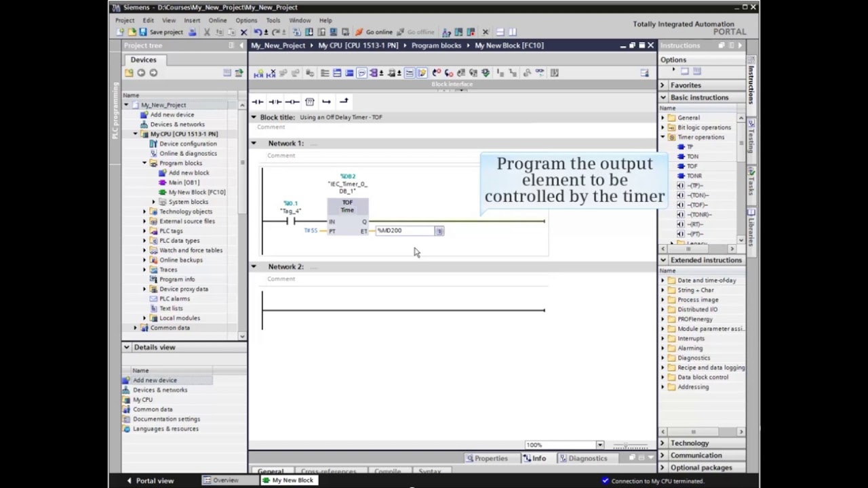The width and height of the screenshot is (868, 488).
Task: Click the close branch icon in favorites bar
Action: (343, 102)
